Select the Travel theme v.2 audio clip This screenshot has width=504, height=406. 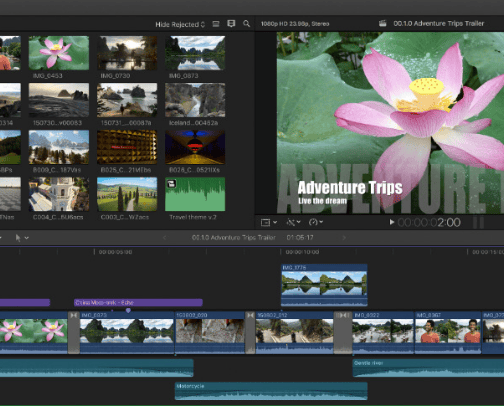pos(195,194)
